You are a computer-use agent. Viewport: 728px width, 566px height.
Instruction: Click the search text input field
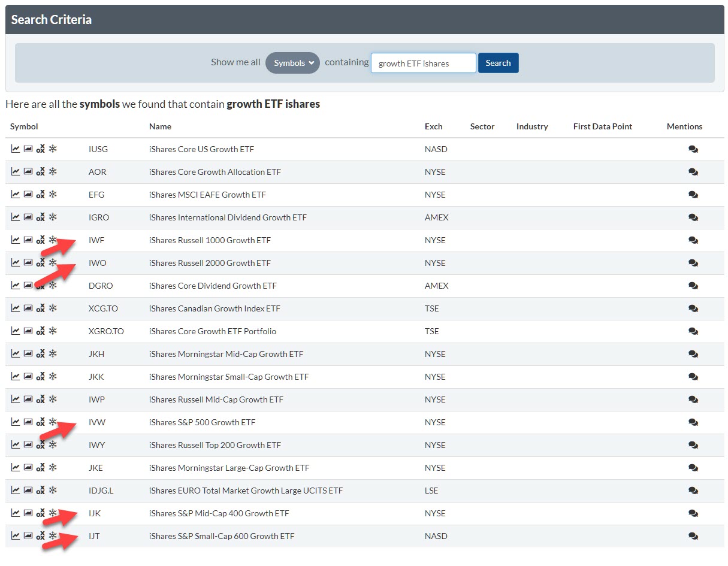(x=424, y=63)
